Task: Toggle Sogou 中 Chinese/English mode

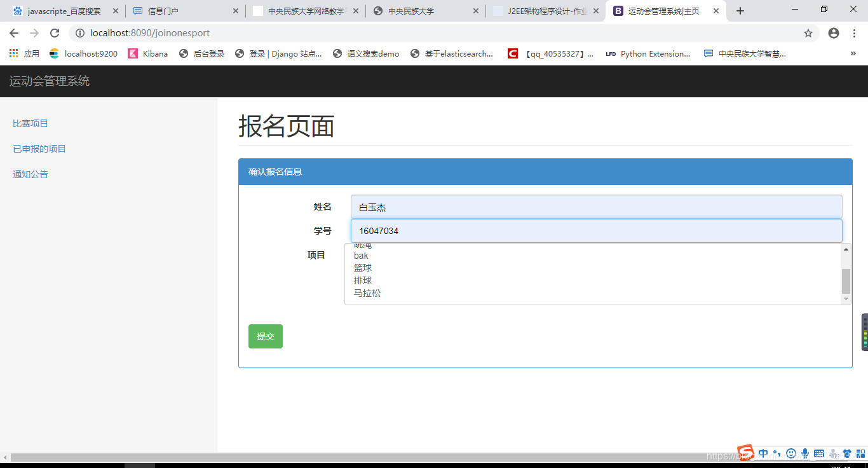Action: pyautogui.click(x=763, y=453)
